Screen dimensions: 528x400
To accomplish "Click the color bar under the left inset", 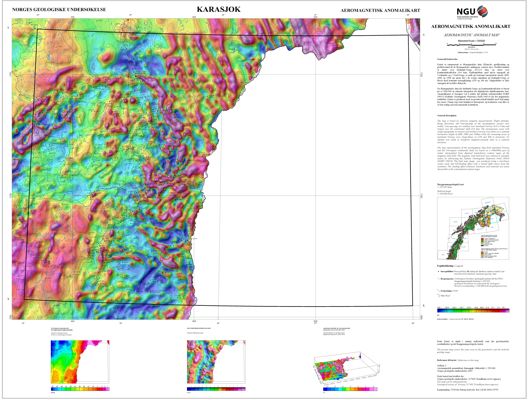I will pos(80,389).
